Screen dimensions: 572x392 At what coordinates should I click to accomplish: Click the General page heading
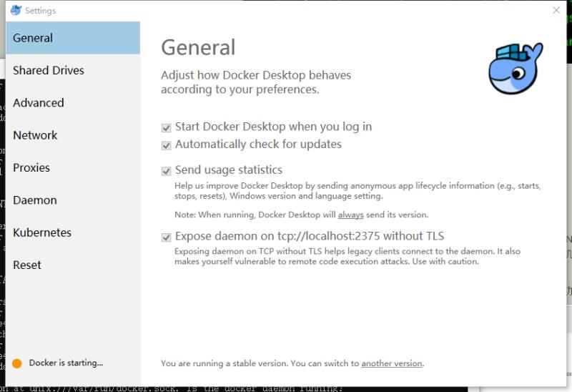199,47
